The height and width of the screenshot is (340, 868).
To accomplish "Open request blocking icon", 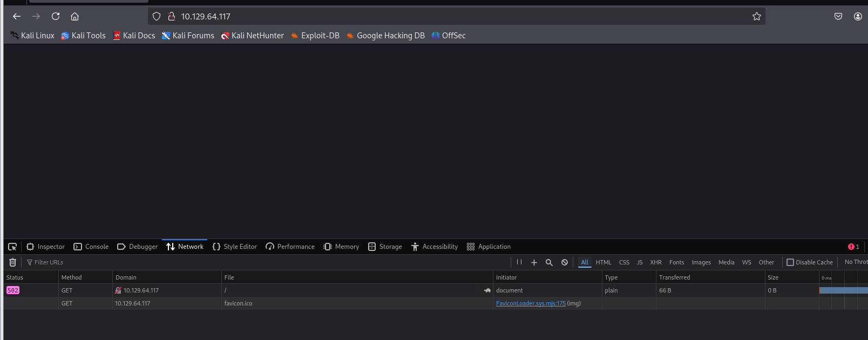I will [x=565, y=262].
